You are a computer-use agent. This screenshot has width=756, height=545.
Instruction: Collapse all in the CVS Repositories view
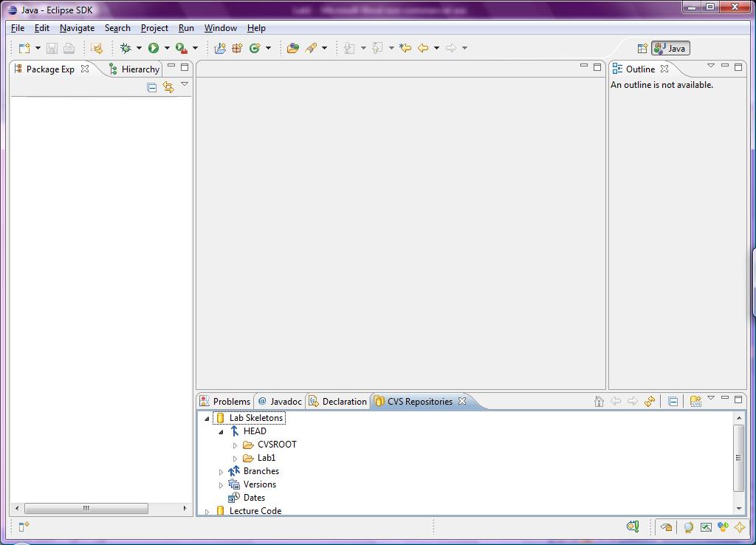pyautogui.click(x=673, y=402)
